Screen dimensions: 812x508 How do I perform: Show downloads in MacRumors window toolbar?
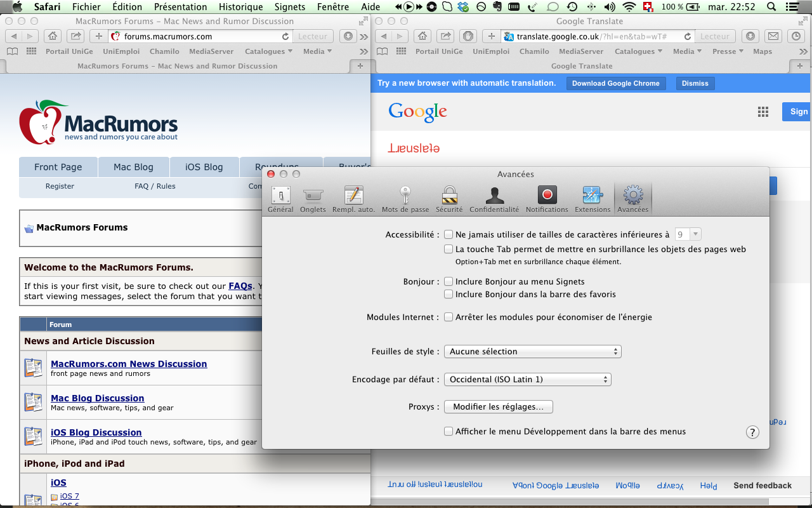348,36
